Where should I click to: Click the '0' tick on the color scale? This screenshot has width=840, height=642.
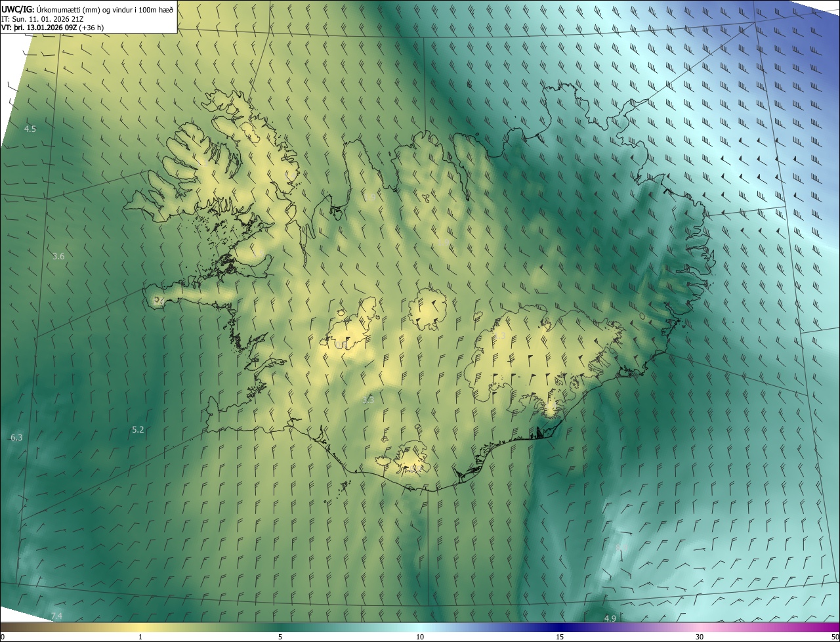[x=3, y=637]
